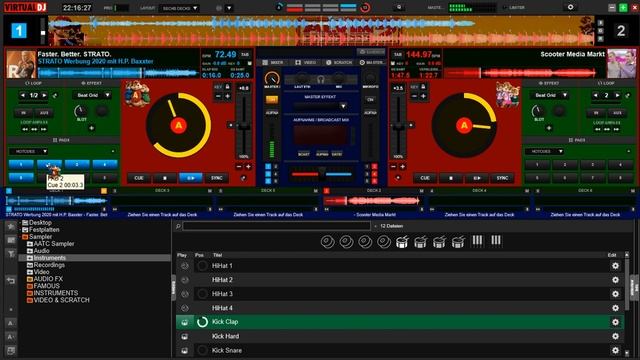The width and height of the screenshot is (640, 360).
Task: Click the search magnifier icon in browser
Action: pos(178,226)
